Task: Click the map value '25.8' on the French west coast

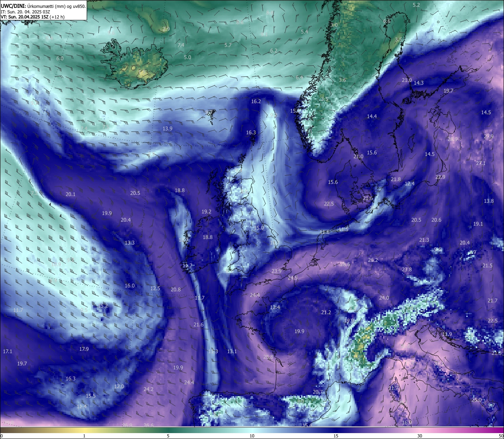Action: 268,357
